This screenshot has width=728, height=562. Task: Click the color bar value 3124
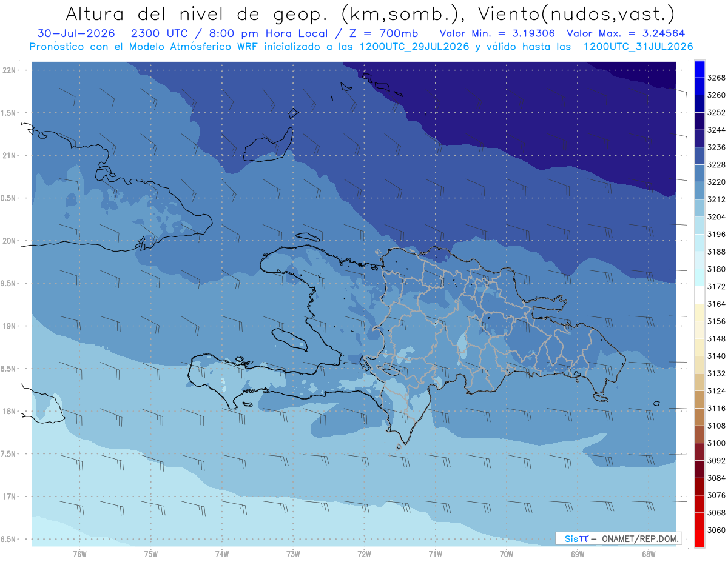(x=716, y=391)
